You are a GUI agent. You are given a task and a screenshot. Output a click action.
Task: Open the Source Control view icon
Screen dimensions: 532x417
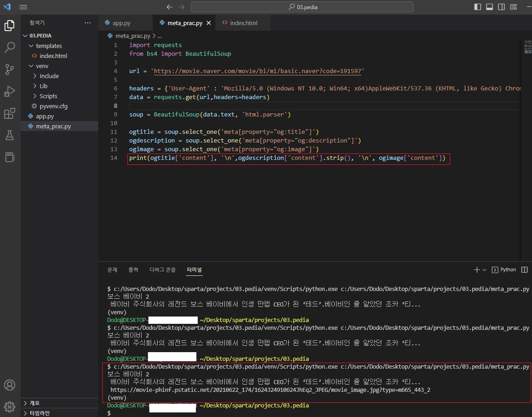[10, 69]
